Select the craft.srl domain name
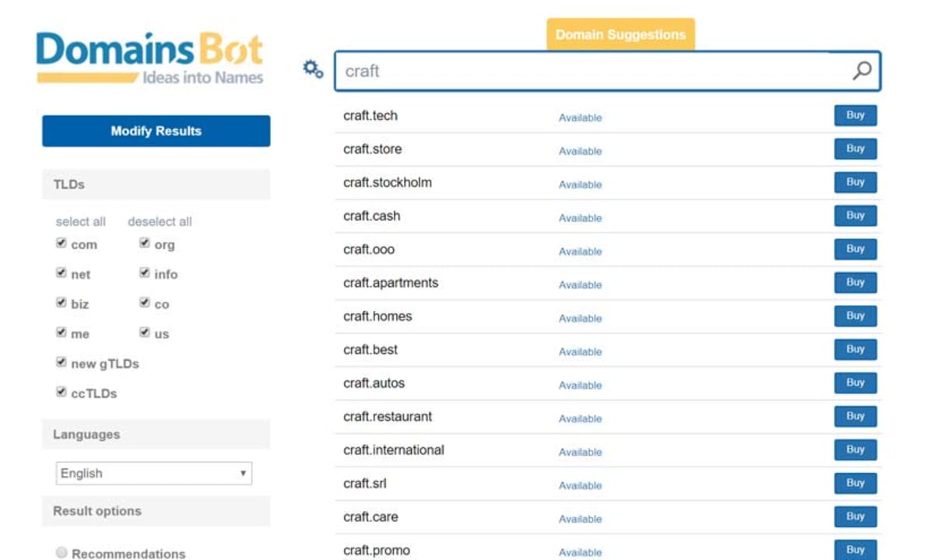 (365, 484)
